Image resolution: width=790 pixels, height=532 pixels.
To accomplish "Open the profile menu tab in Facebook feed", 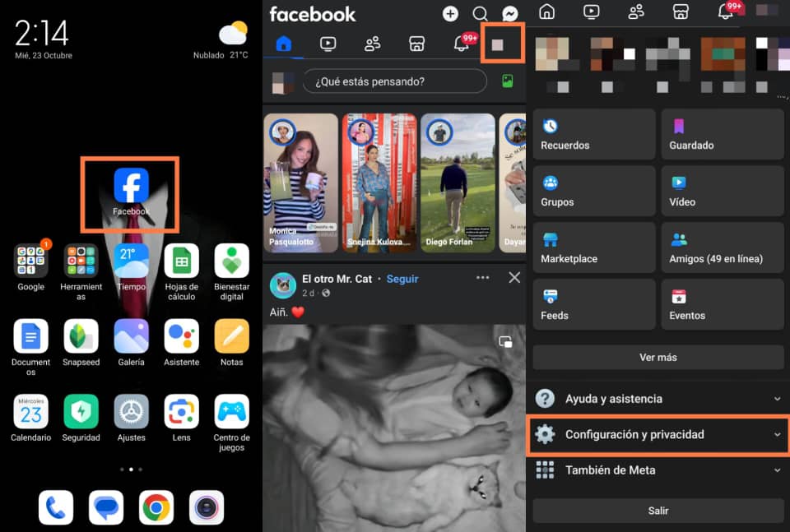I will (498, 44).
